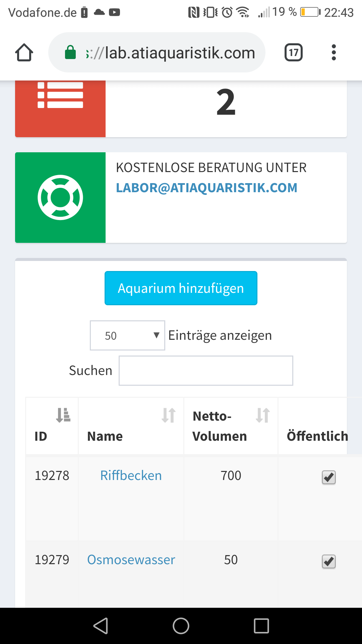
Task: Open the tab switcher showing 17 tabs
Action: pos(293,53)
